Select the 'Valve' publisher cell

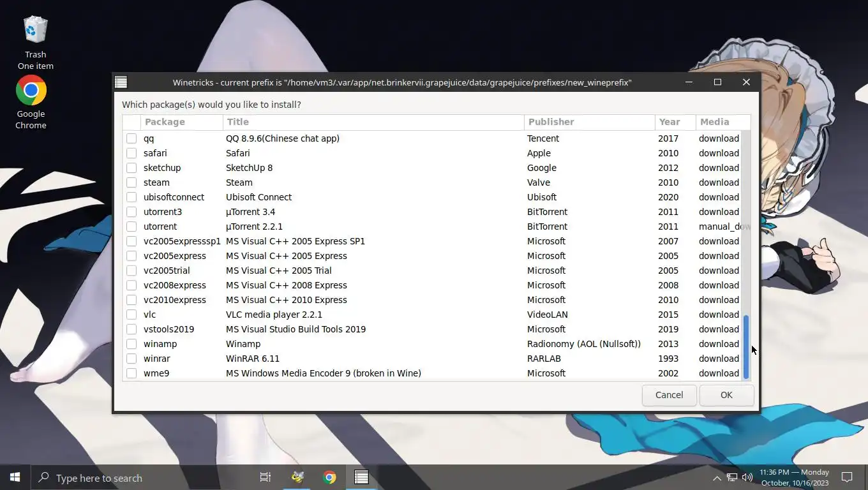pos(539,182)
